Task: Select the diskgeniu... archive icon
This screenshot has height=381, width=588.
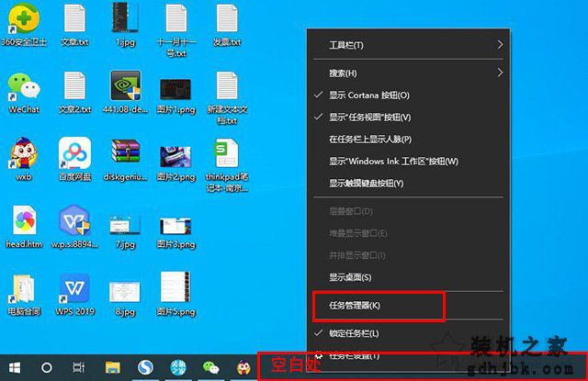Action: click(125, 160)
